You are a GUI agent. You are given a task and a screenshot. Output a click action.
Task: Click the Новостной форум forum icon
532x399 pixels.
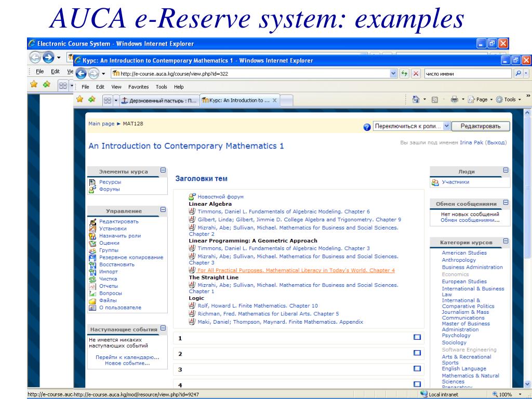point(192,196)
